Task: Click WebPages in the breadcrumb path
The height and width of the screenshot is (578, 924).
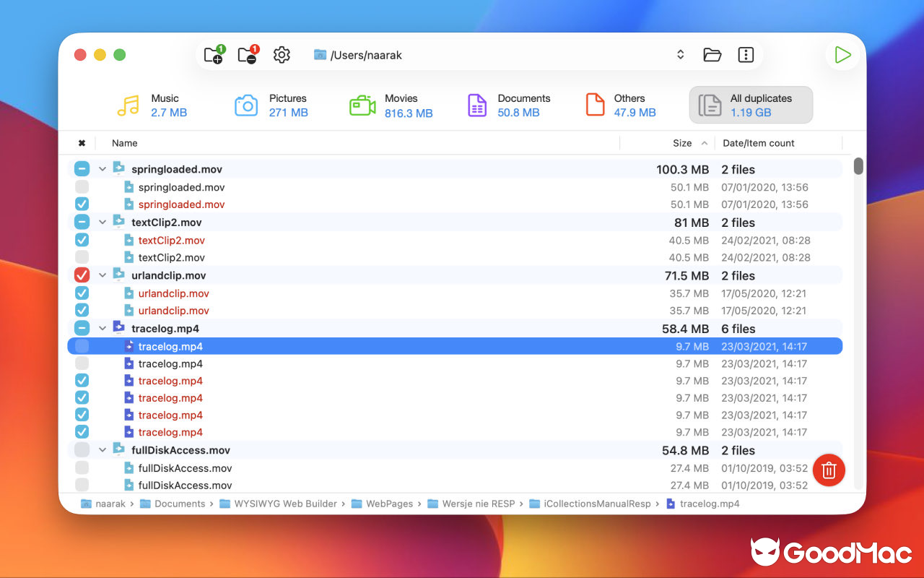Action: (389, 504)
